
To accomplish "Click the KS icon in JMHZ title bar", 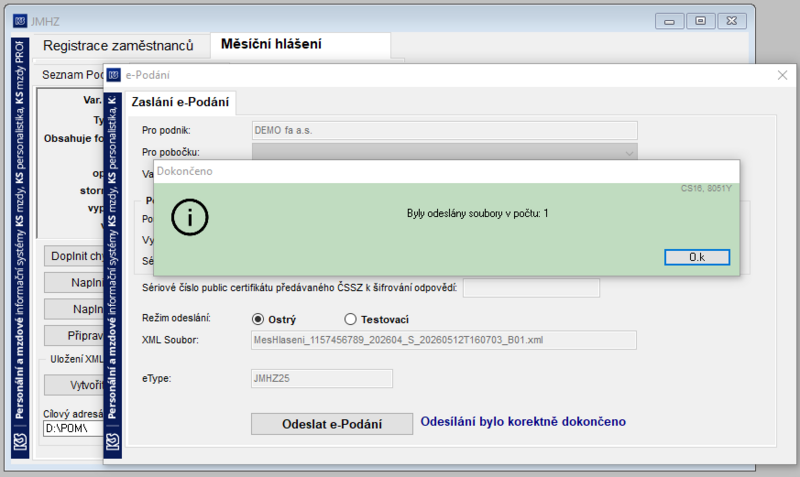I will pos(20,21).
